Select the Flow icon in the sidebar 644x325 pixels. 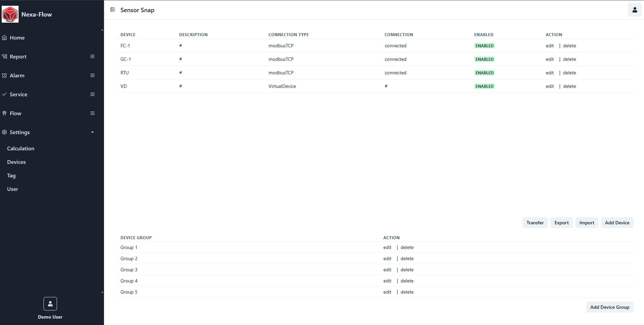pos(4,113)
